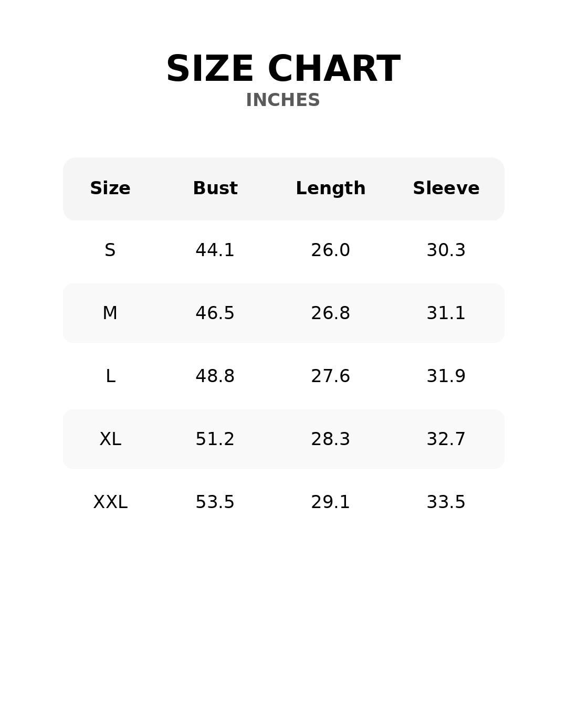Select the Size column header
567x728 pixels.
[x=110, y=188]
